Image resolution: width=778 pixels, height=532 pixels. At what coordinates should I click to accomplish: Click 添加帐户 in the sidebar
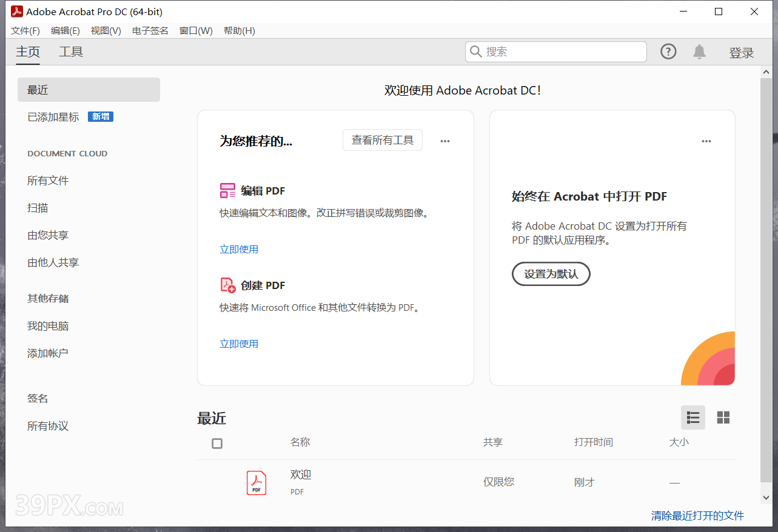coord(48,353)
